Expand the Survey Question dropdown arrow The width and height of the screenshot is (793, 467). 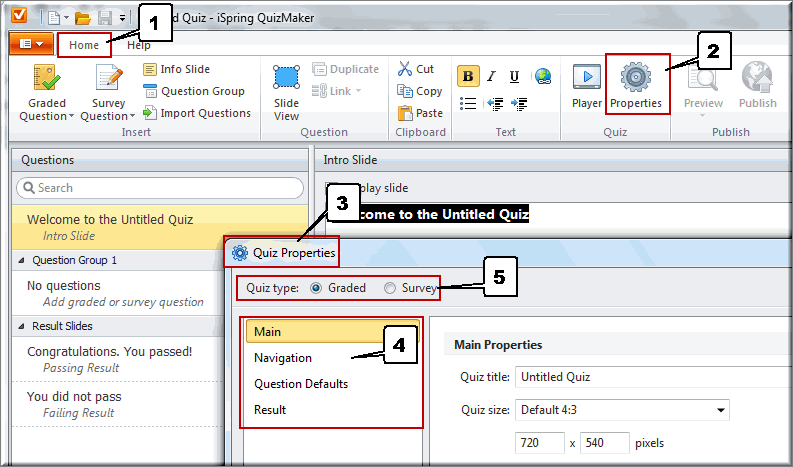133,116
